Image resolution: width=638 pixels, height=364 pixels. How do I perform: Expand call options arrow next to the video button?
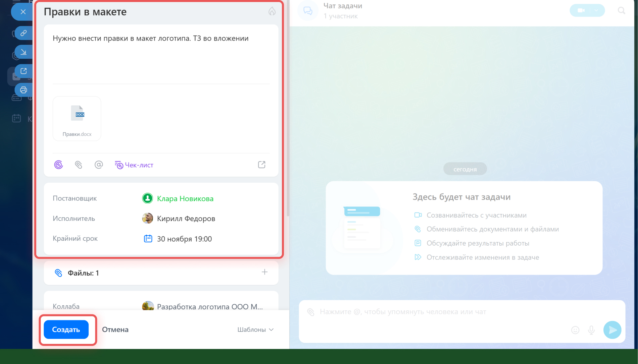coord(596,10)
